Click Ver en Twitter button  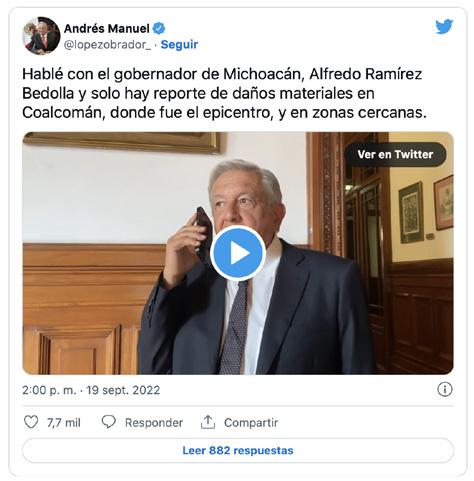pyautogui.click(x=395, y=154)
